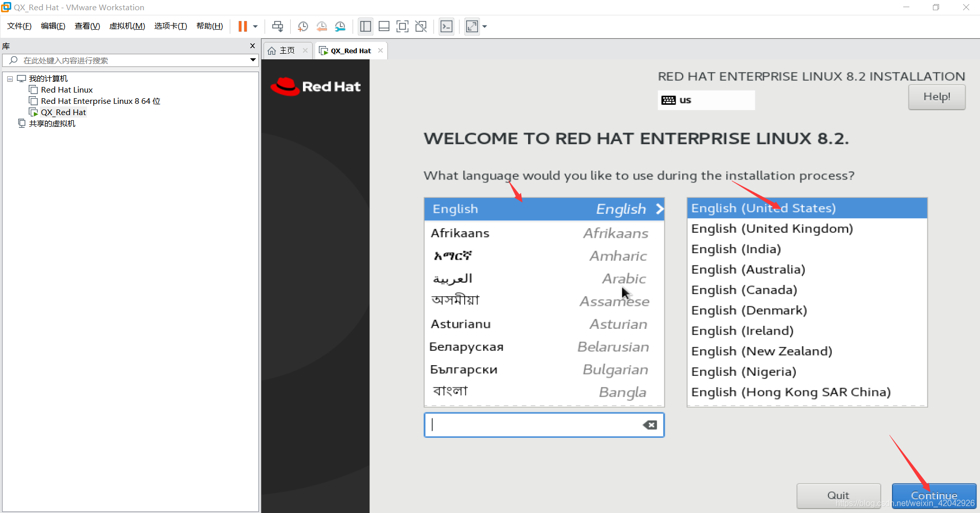This screenshot has width=980, height=513.
Task: Pause the virtual machine with the orange button
Action: coord(243,27)
